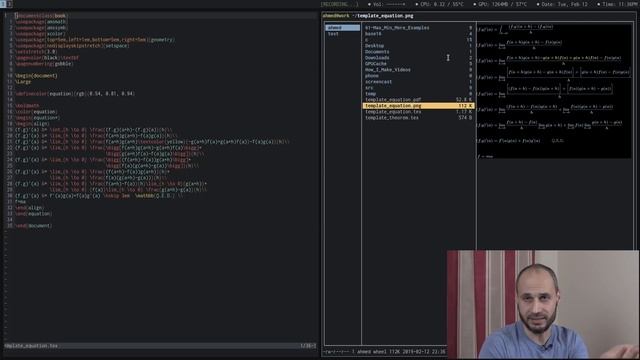This screenshot has width=640, height=360.
Task: Click the Vol volume indicator in top bar
Action: tap(387, 4)
